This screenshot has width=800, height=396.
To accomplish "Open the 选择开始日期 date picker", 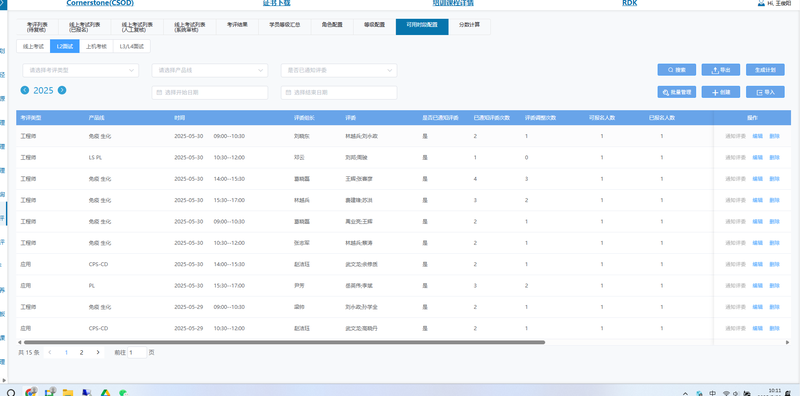I will click(210, 92).
